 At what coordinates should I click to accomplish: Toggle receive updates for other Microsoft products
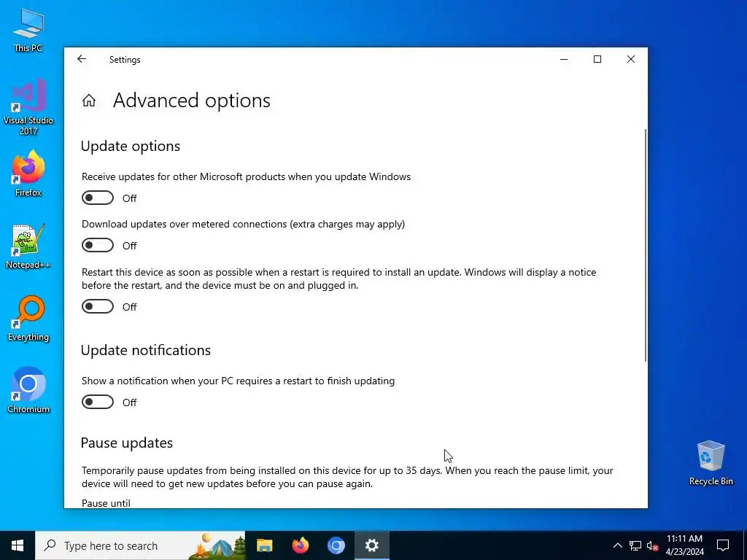point(98,198)
